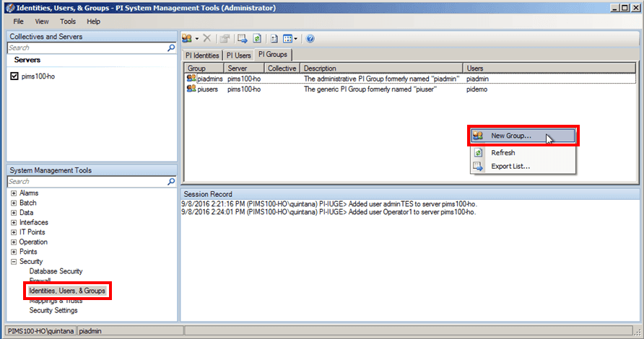
Task: Click the New Group context menu icon
Action: [478, 136]
